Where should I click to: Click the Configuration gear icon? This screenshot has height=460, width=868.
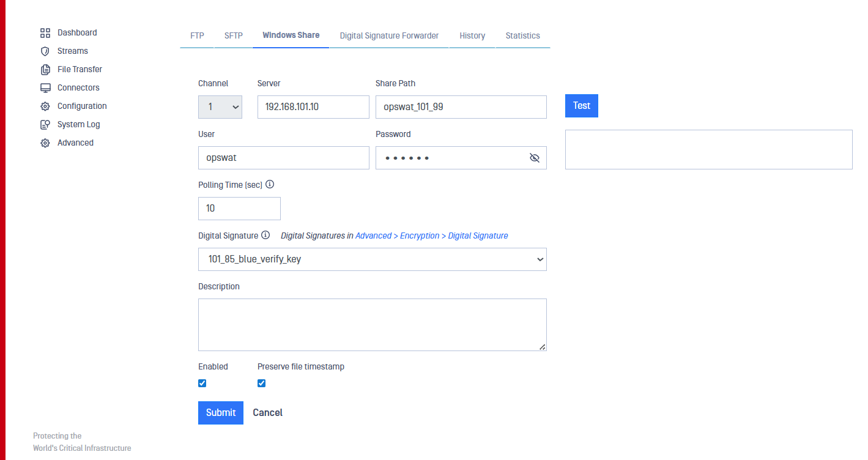point(45,106)
